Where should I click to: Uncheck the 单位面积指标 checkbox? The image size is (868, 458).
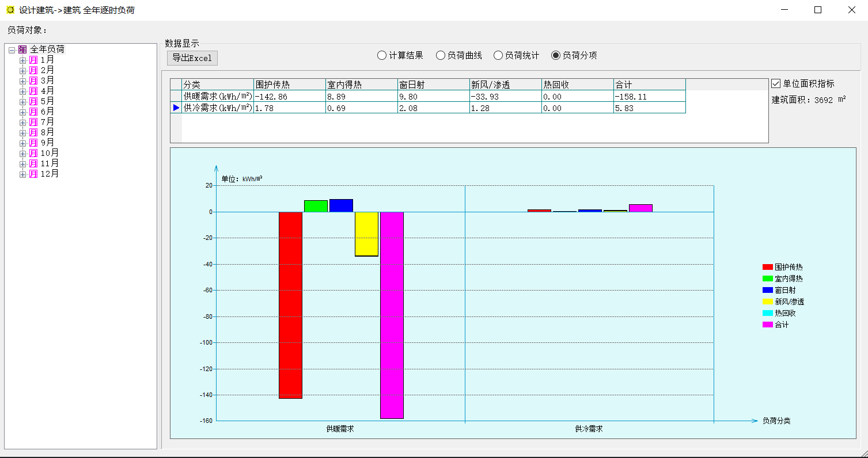click(776, 83)
